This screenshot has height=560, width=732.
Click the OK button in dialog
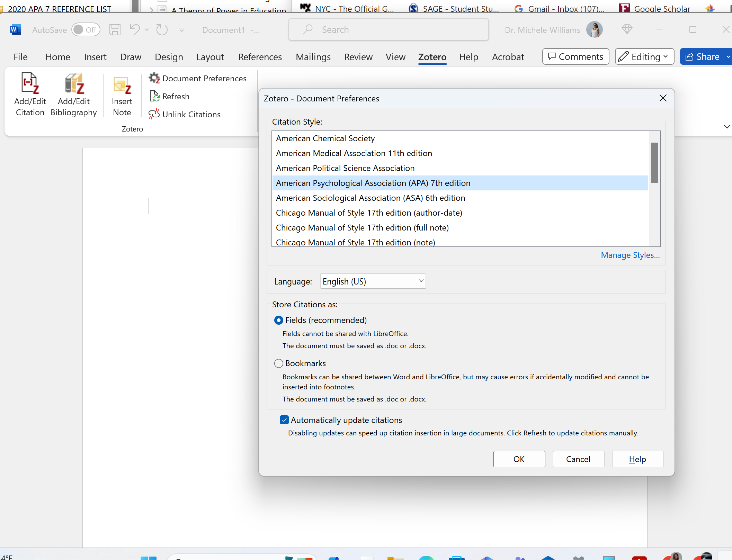[519, 459]
